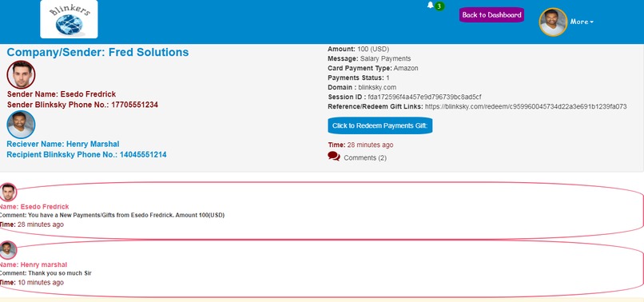Click recipient phone number 14045551214
The width and height of the screenshot is (644, 302).
pos(143,155)
